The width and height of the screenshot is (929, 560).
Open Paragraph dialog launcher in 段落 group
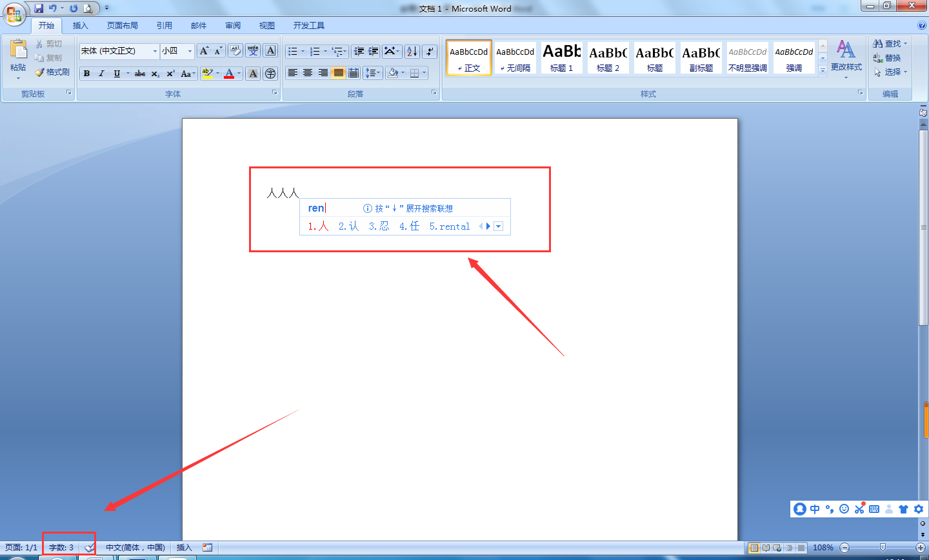434,93
